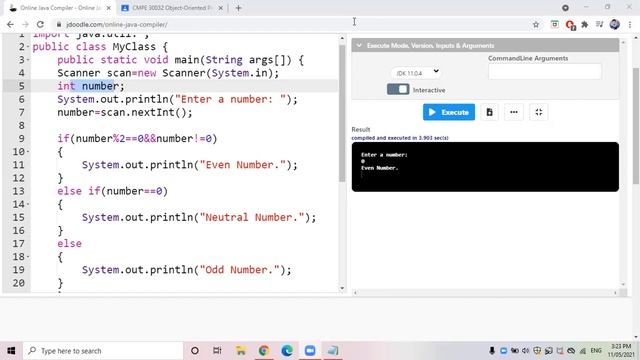Reload the jdoodle page

(40, 24)
